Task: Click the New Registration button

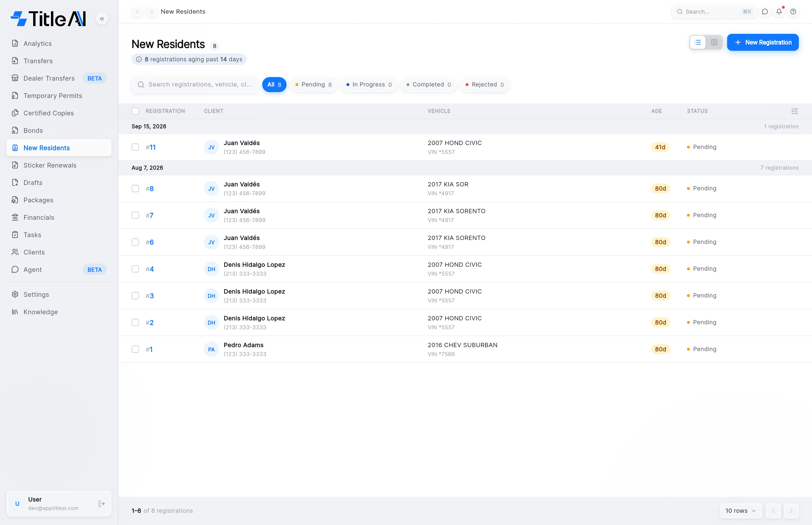Action: coord(763,42)
